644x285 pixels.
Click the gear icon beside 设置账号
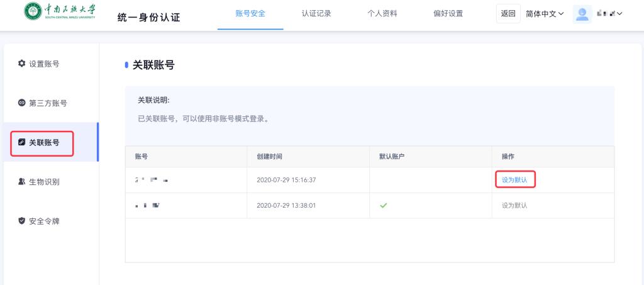[21, 64]
